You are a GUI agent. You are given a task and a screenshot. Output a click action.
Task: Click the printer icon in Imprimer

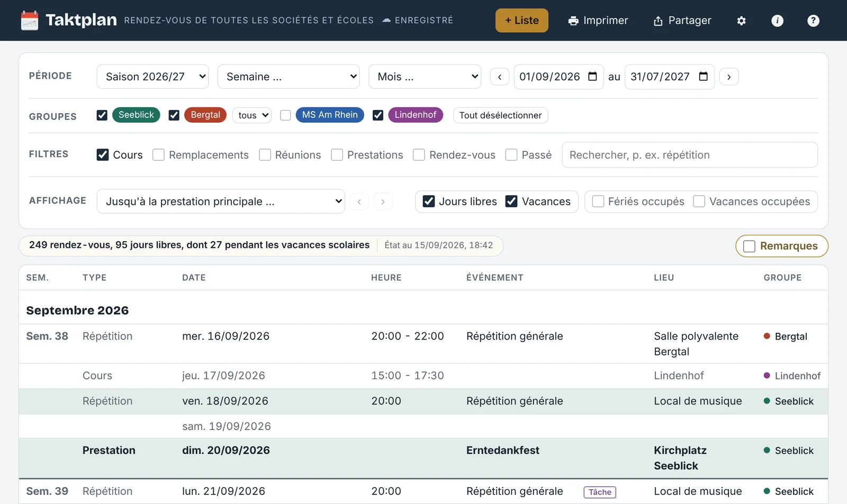573,21
